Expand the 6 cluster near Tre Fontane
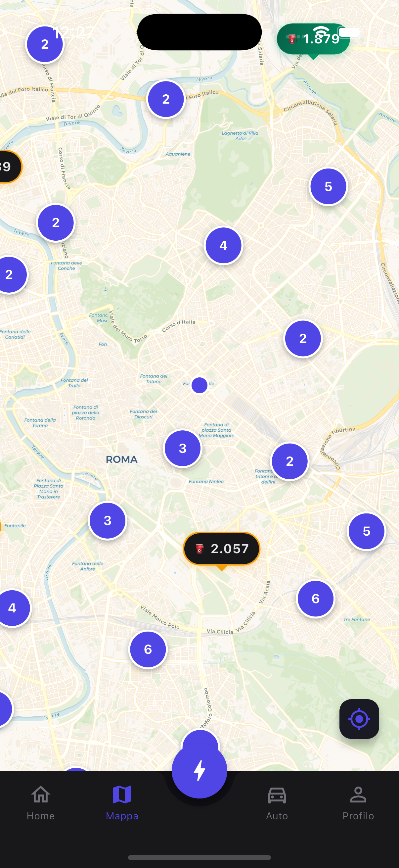The height and width of the screenshot is (868, 399). click(x=316, y=599)
